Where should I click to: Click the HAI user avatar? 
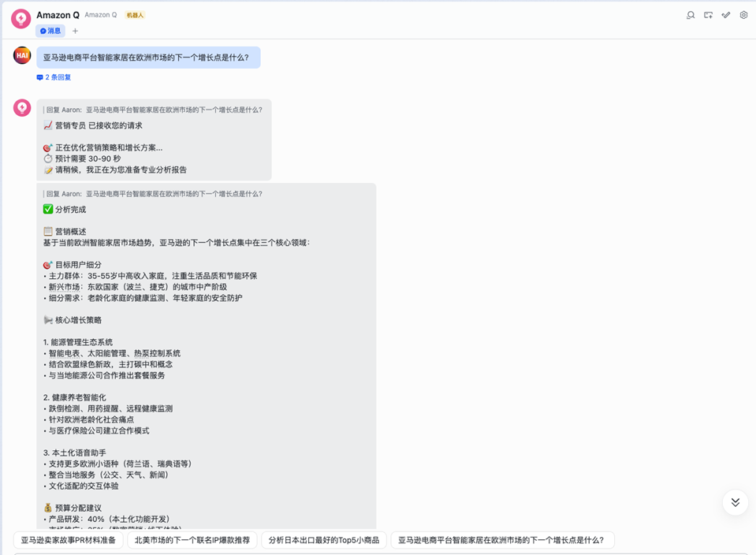point(22,55)
